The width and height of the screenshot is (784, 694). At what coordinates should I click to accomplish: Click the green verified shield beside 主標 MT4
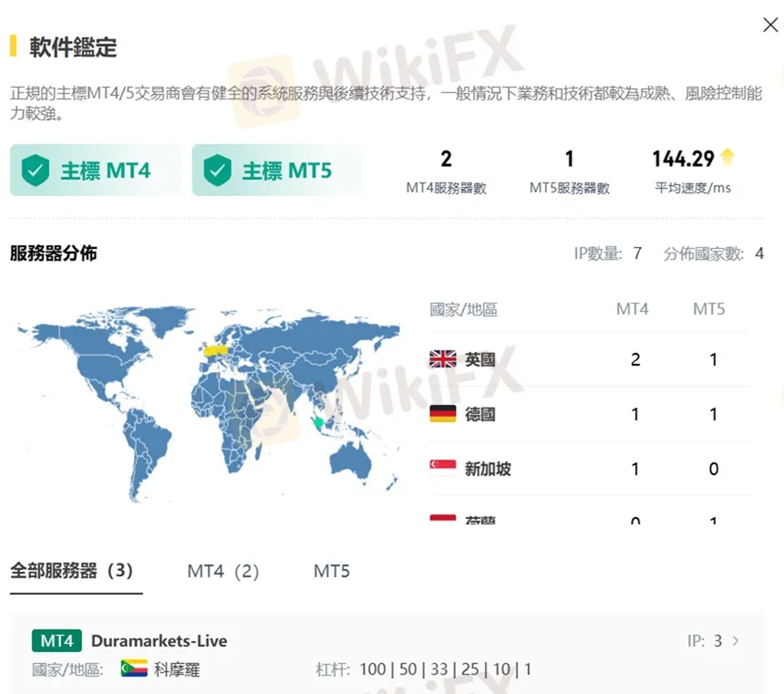point(35,170)
